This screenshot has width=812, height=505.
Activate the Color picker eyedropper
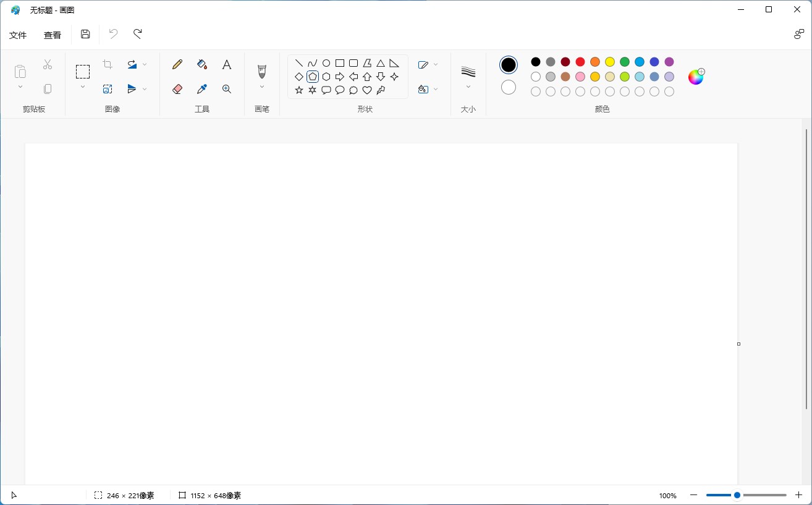pos(201,89)
